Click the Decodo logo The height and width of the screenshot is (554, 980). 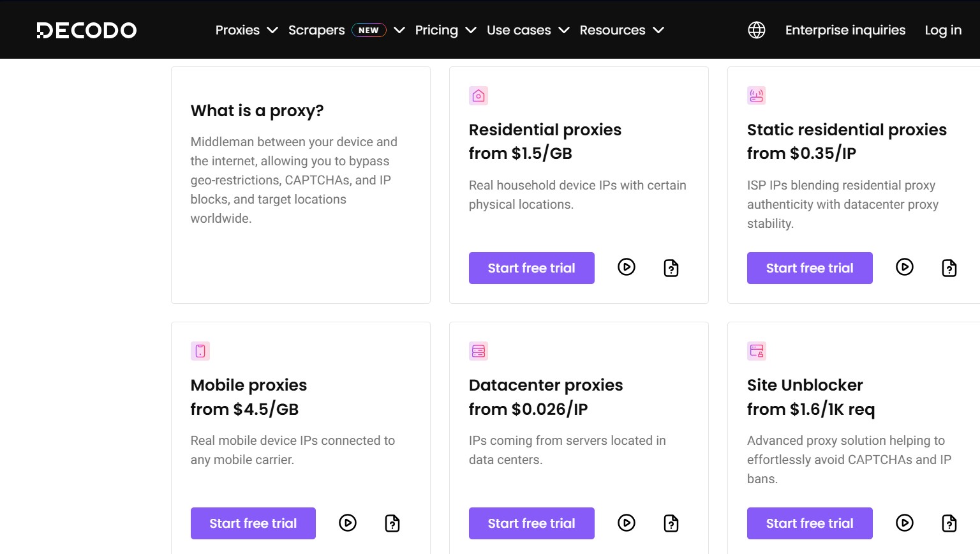pos(87,30)
